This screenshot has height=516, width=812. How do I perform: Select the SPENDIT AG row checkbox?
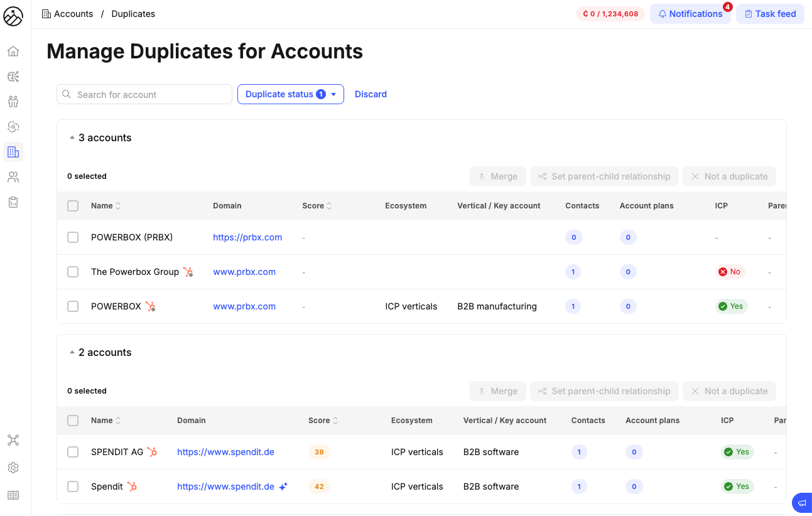click(x=73, y=452)
